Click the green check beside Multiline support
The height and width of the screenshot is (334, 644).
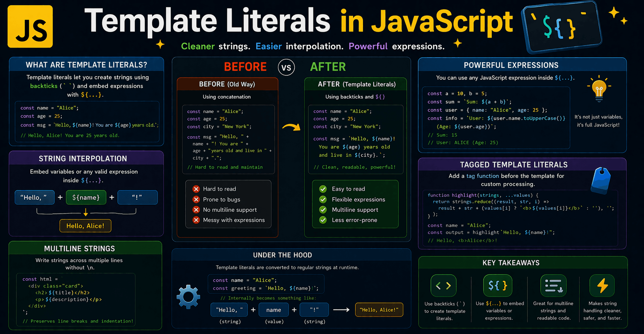[x=323, y=210]
